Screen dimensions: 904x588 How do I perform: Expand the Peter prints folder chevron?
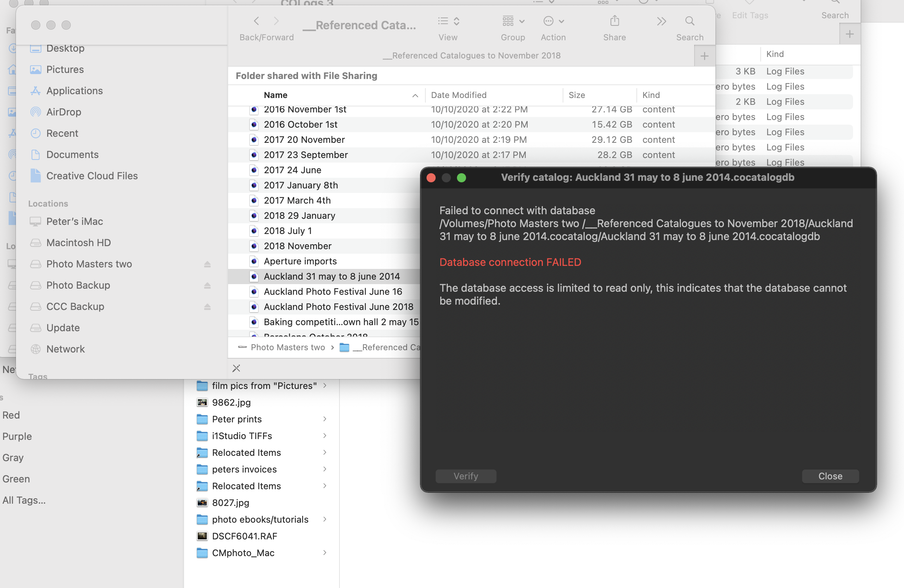click(x=325, y=419)
